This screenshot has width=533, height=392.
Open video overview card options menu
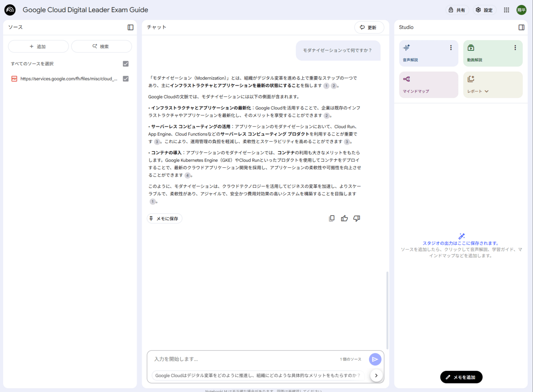515,48
